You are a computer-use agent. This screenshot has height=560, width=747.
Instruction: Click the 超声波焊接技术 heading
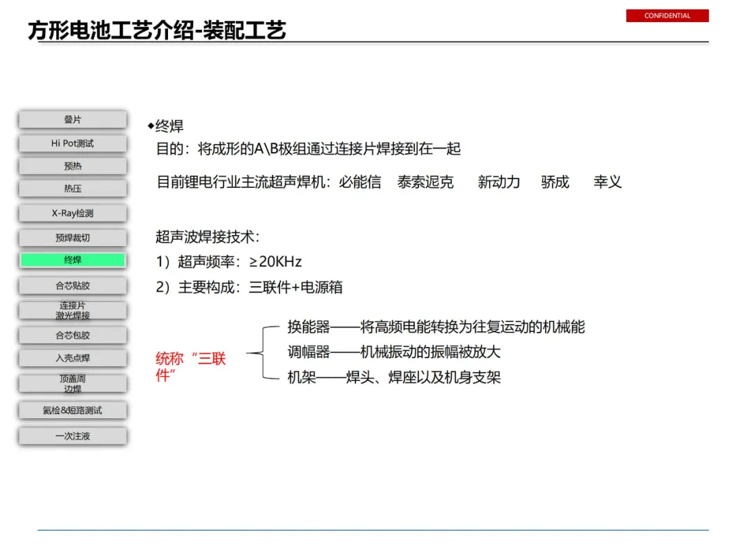[207, 236]
